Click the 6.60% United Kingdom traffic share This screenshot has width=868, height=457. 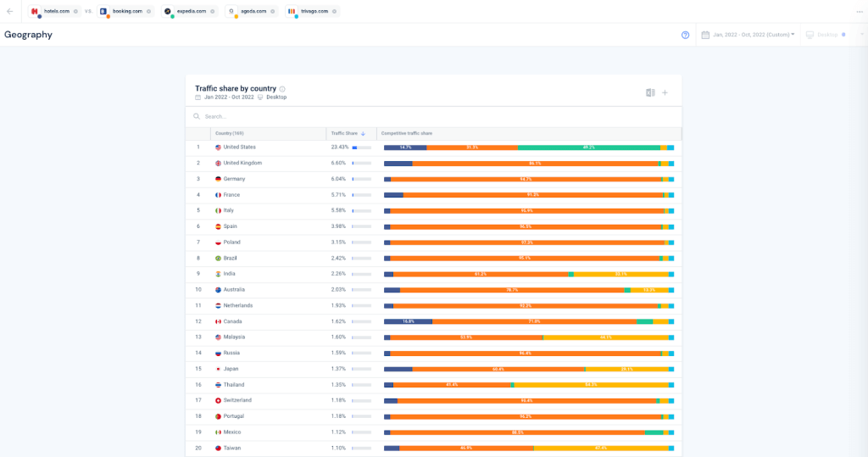click(338, 164)
